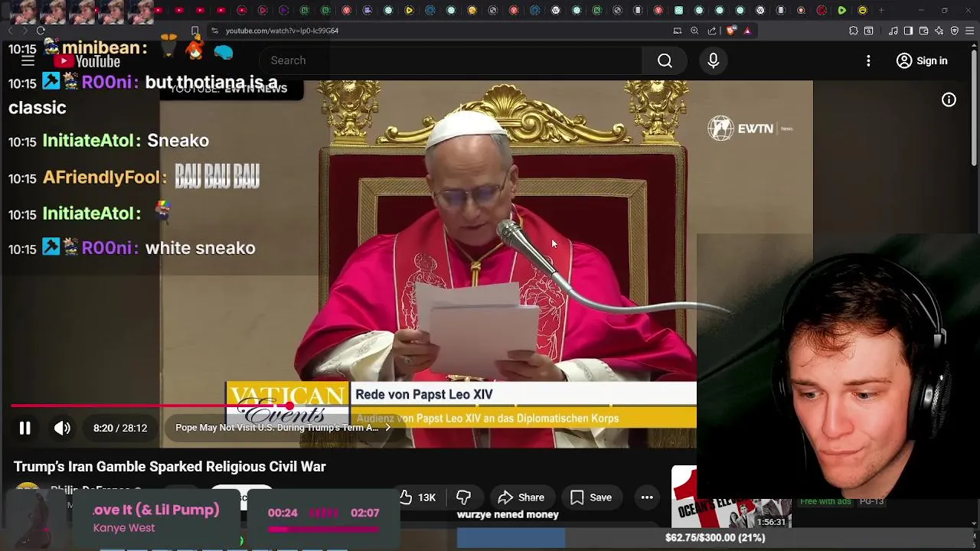Image resolution: width=980 pixels, height=551 pixels.
Task: Pause the playing video
Action: click(24, 428)
